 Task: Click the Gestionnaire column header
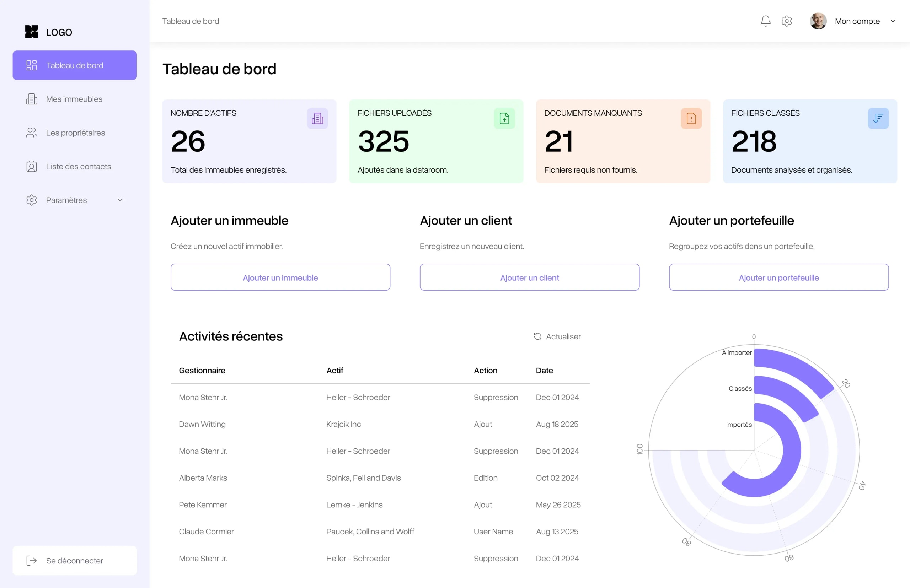tap(202, 370)
